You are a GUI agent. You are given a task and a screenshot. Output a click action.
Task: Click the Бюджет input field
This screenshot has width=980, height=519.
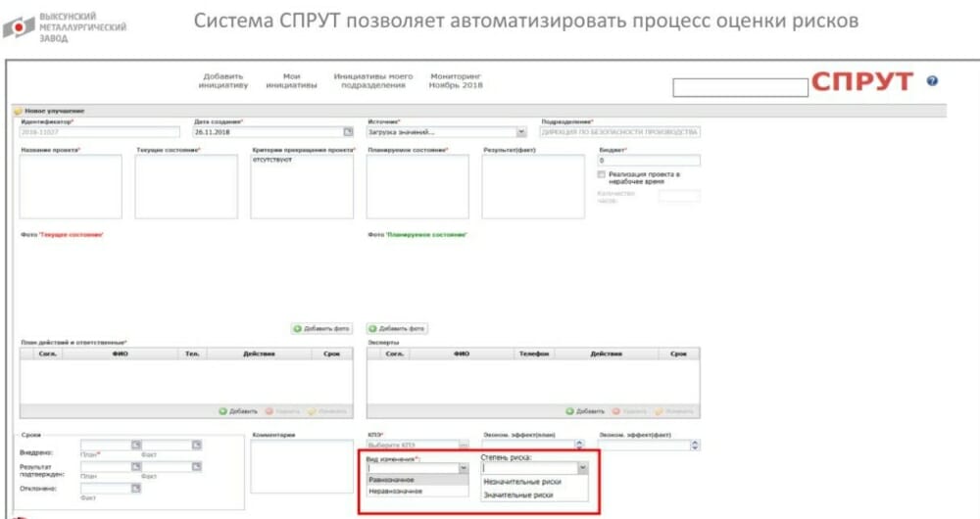649,161
